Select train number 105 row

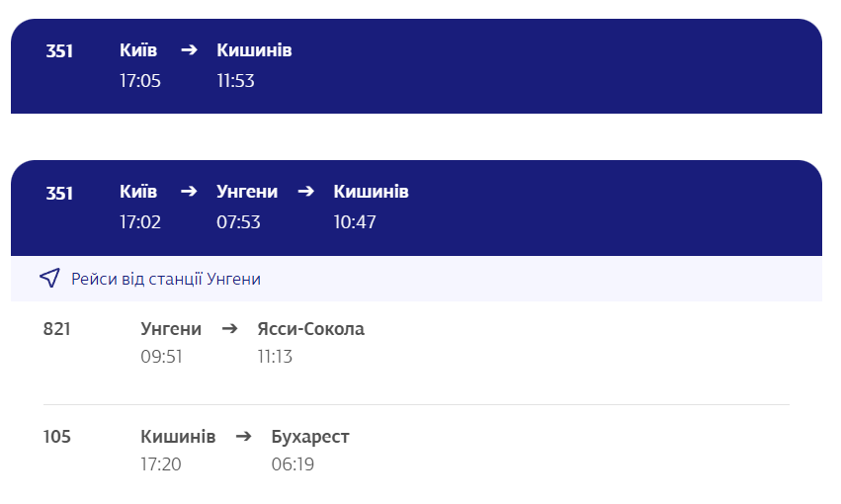click(x=57, y=437)
